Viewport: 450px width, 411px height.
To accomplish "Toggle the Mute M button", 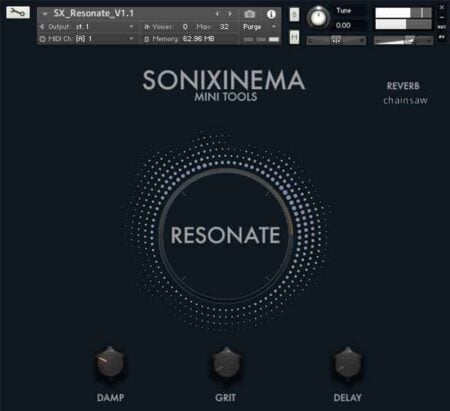I will click(294, 37).
